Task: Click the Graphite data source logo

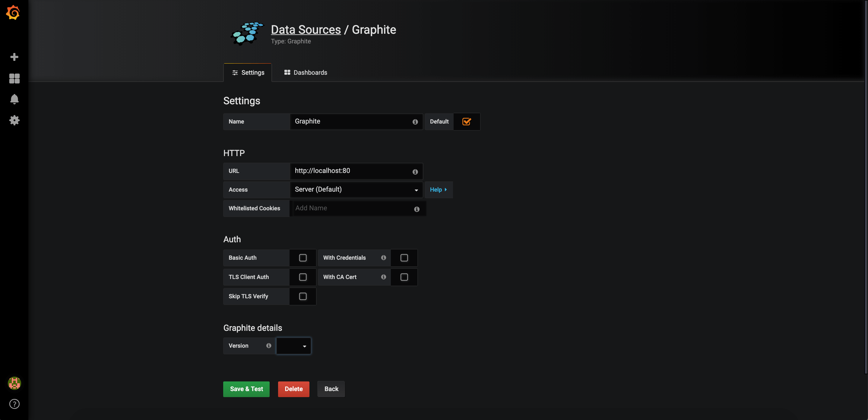Action: coord(247,34)
